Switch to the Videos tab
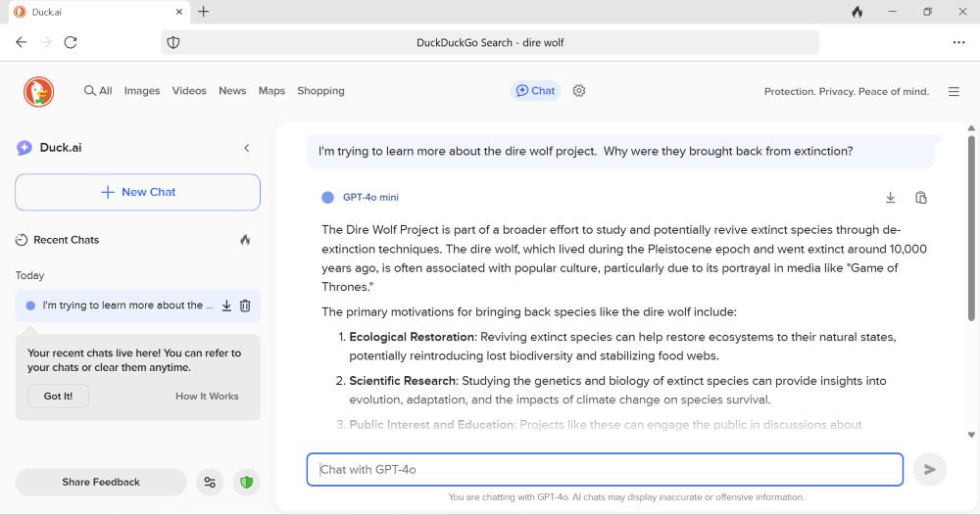The height and width of the screenshot is (515, 980). (189, 91)
